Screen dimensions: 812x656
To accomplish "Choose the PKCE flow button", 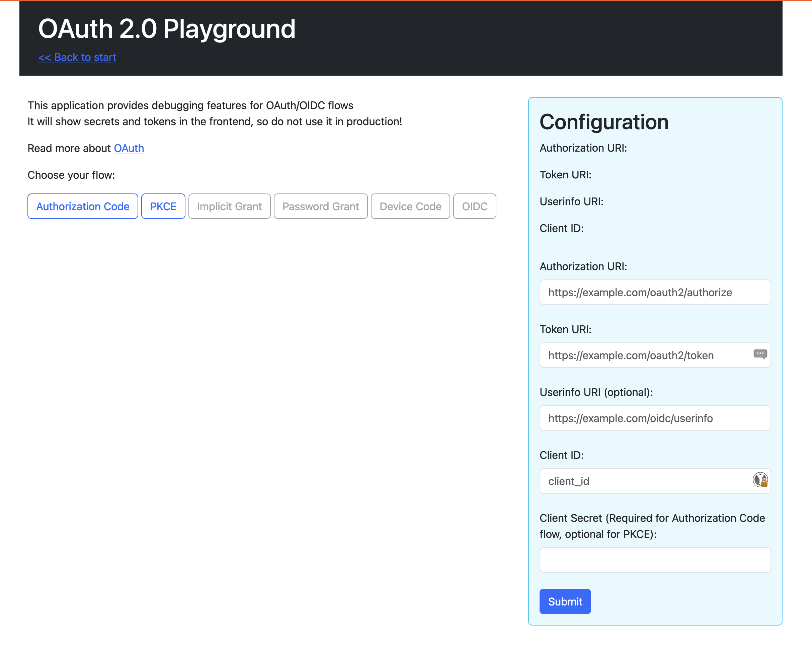I will tap(163, 206).
